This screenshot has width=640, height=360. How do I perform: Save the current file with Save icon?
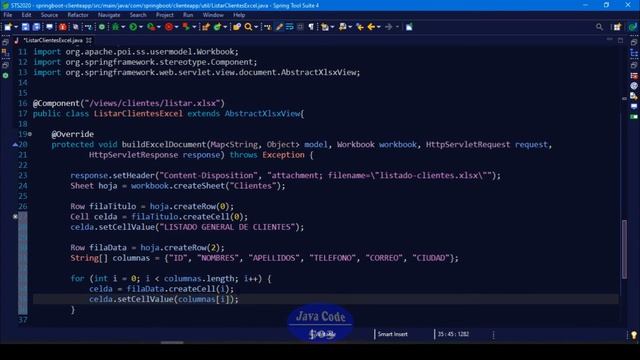click(25, 27)
